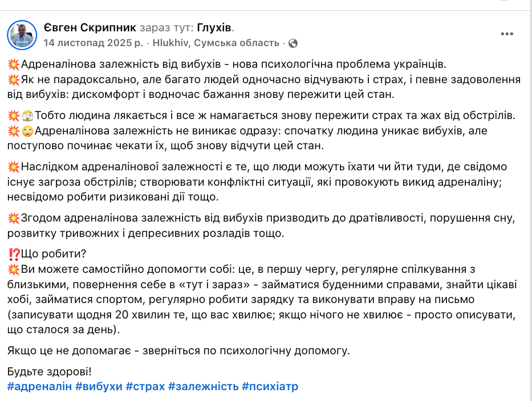Click the explosion emoji before 'Наслідком адреналінової'
532x401 pixels.
(x=14, y=167)
